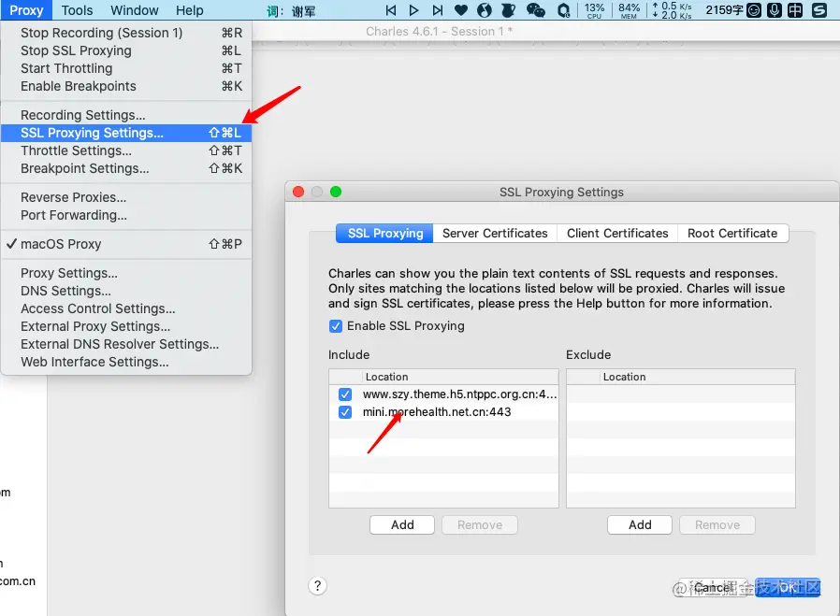Click the next track icon in menu bar
Screen dimensions: 840x616
coord(437,10)
